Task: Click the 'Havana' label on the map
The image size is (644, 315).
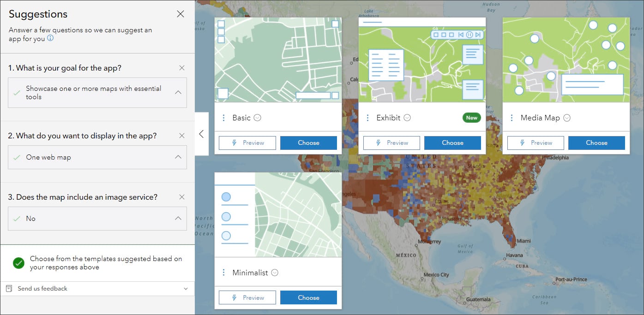Action: (x=513, y=255)
